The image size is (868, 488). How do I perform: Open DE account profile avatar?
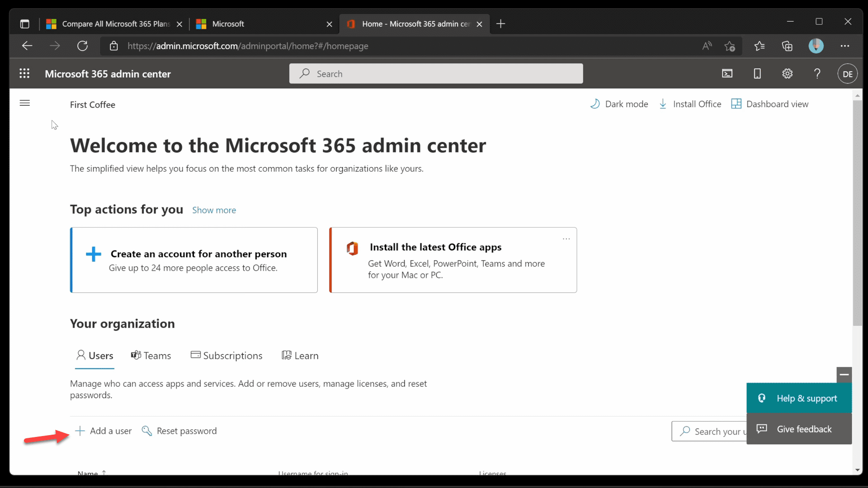pyautogui.click(x=847, y=74)
